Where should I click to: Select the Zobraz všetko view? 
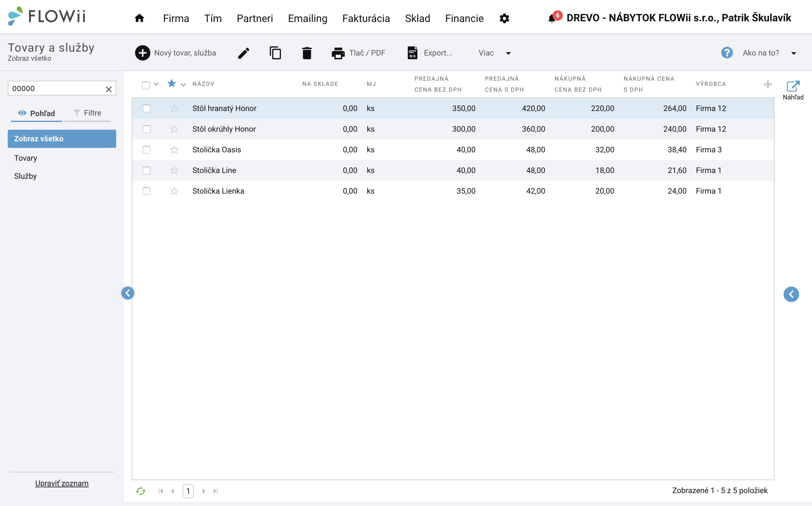coord(62,138)
